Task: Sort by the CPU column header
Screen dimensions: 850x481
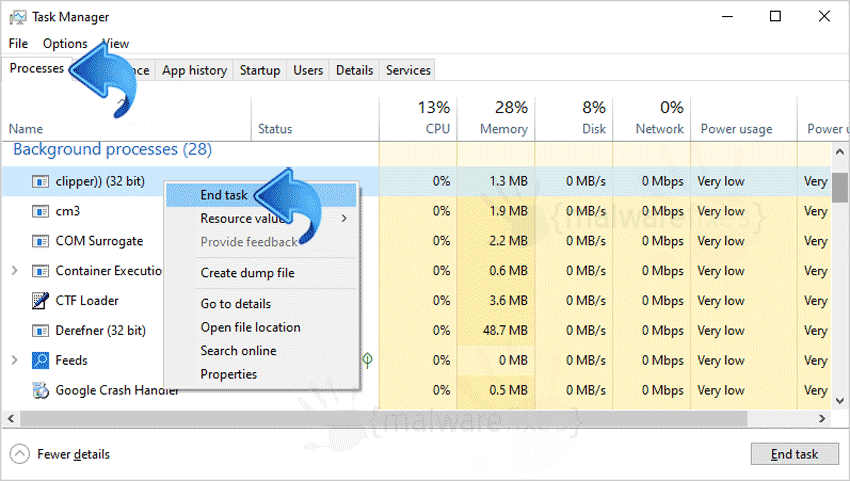Action: point(418,119)
